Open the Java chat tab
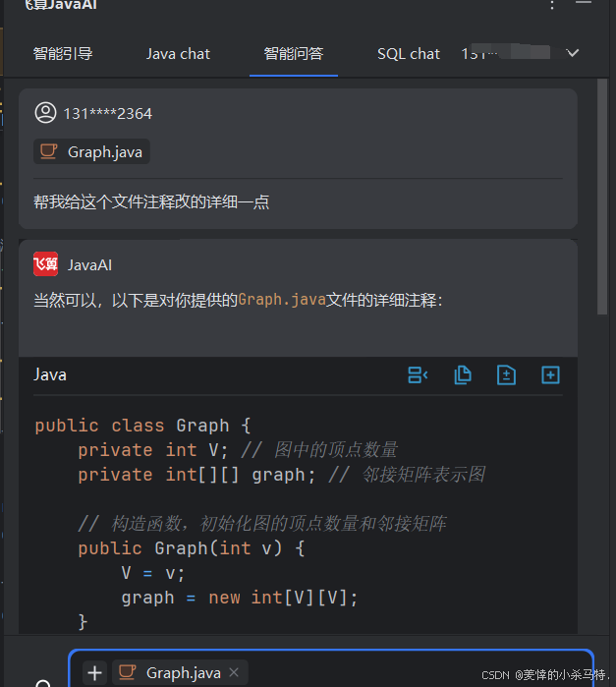 [x=178, y=54]
